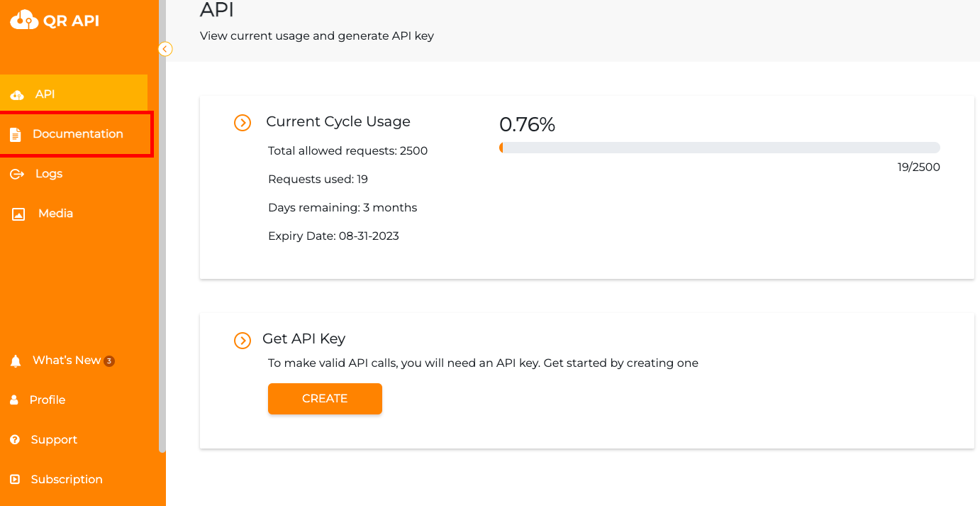Open the Logs menu item
The image size is (980, 506).
tap(49, 174)
